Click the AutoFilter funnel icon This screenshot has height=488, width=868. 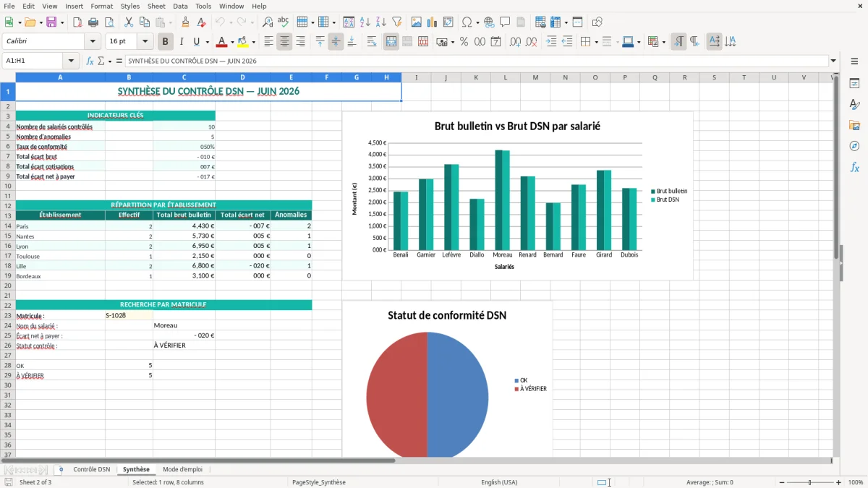(397, 22)
